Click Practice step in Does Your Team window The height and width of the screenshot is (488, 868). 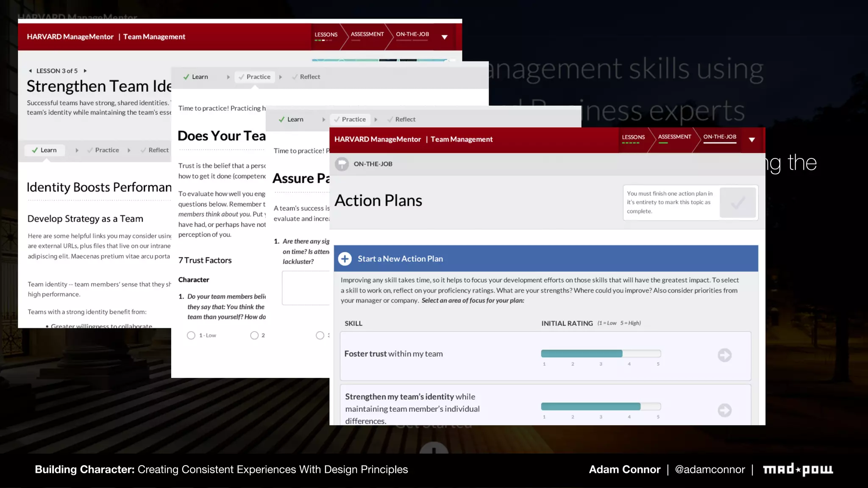(255, 77)
